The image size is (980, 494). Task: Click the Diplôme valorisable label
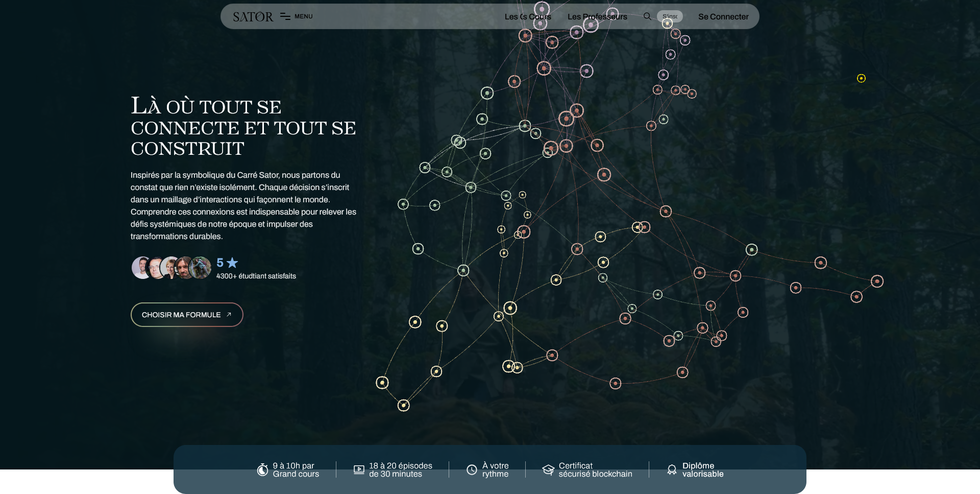702,470
